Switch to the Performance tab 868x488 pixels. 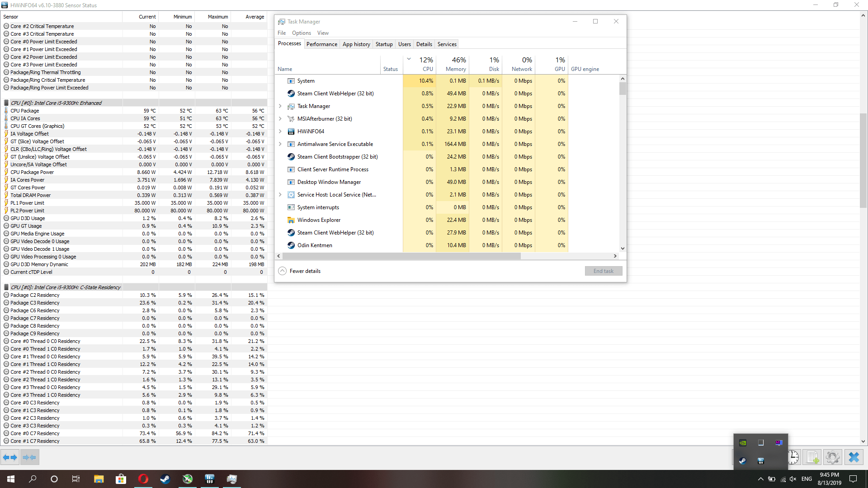point(321,44)
